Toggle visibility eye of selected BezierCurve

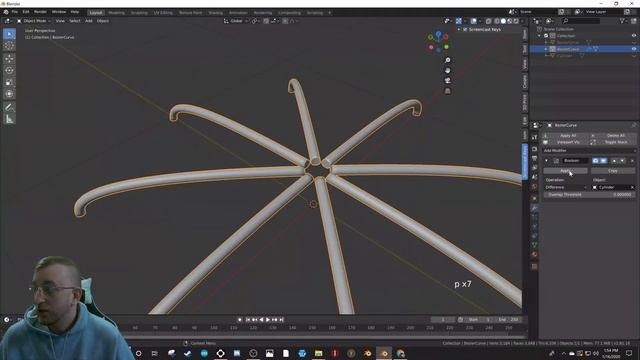point(633,49)
